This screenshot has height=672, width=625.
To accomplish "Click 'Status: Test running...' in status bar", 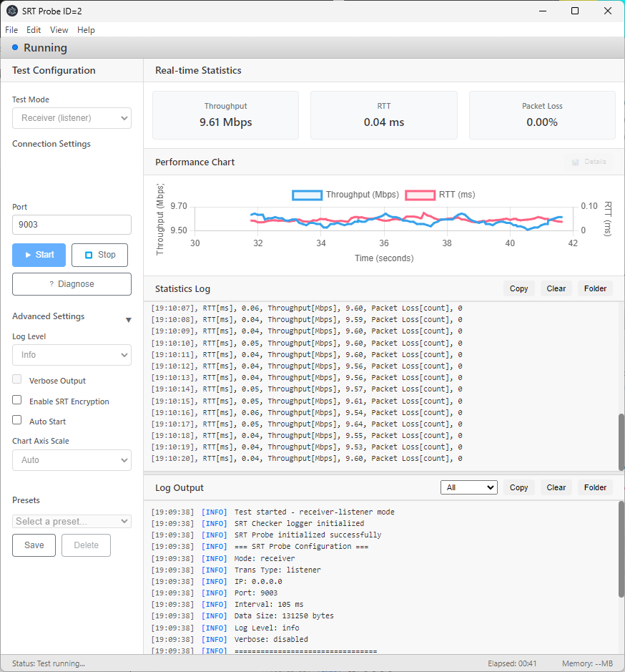I will 49,663.
